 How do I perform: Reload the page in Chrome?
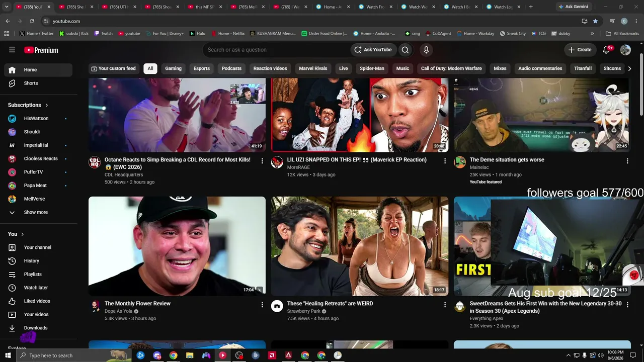click(32, 21)
